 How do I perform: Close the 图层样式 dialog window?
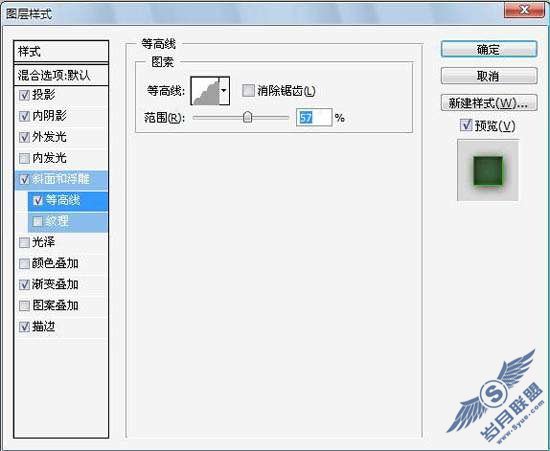coord(525,9)
